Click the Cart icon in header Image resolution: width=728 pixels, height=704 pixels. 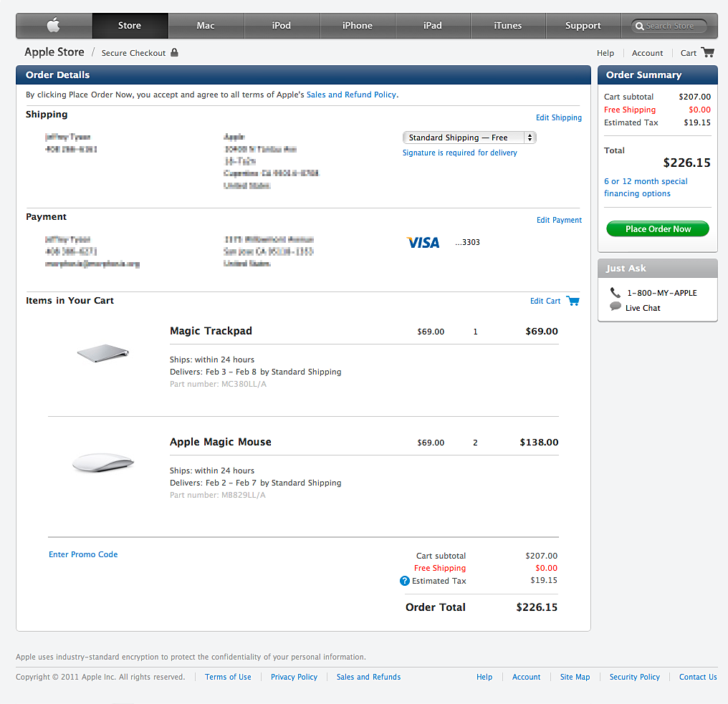coord(707,52)
